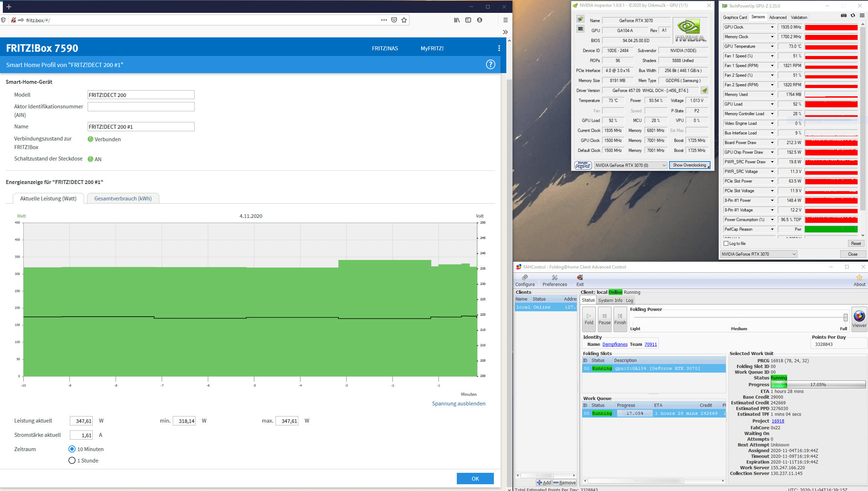Click the Folding Power slider handle
This screenshot has height=491, width=868.
coord(845,317)
